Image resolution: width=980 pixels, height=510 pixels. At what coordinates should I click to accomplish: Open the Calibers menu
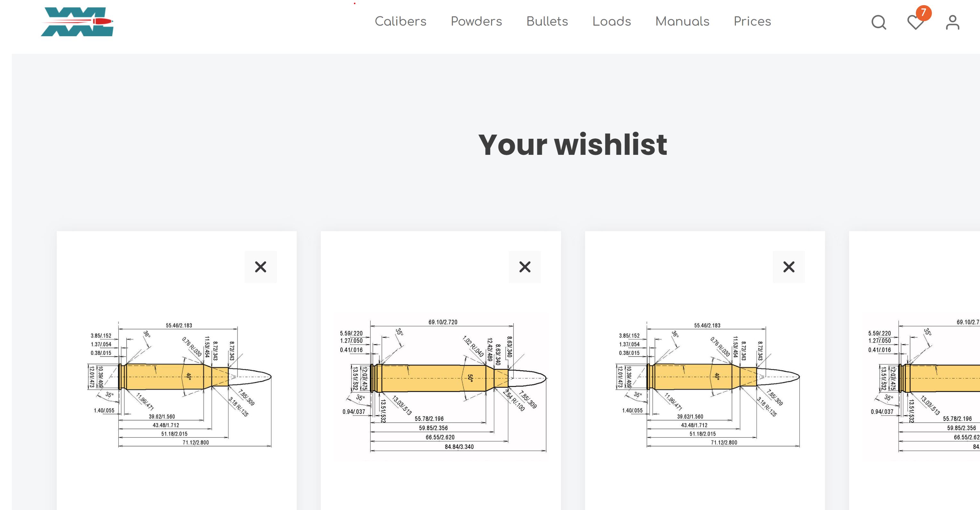(401, 21)
